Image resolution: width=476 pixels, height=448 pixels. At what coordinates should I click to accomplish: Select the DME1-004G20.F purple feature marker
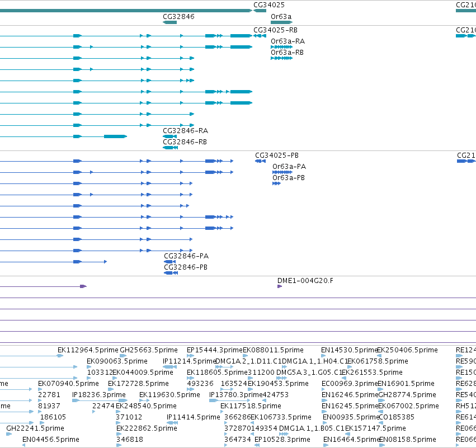click(x=280, y=286)
